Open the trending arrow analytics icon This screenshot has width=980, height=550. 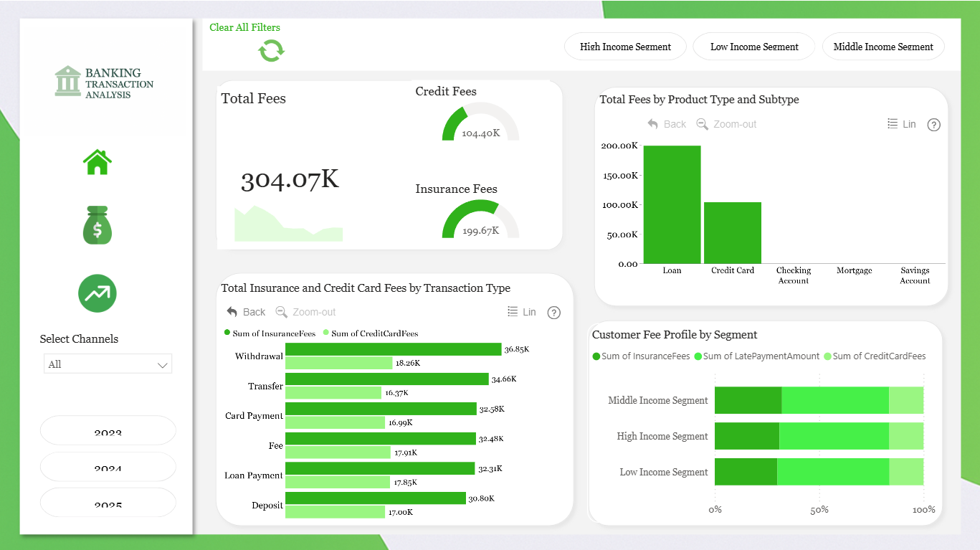point(97,293)
